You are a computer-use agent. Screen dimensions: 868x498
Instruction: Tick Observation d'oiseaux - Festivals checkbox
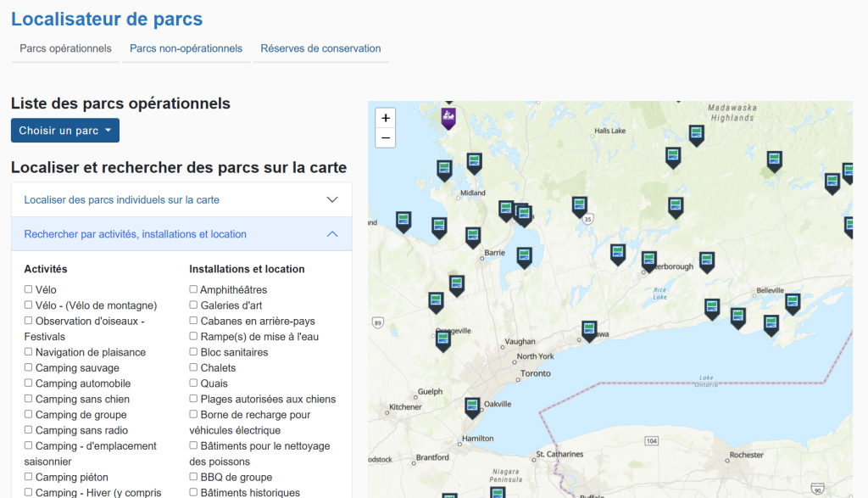(x=28, y=320)
